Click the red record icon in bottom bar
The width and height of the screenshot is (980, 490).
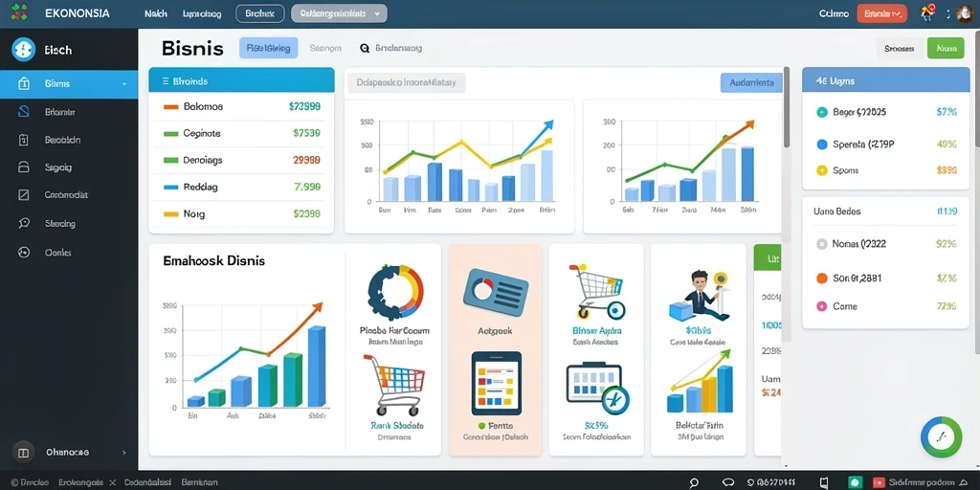click(880, 482)
